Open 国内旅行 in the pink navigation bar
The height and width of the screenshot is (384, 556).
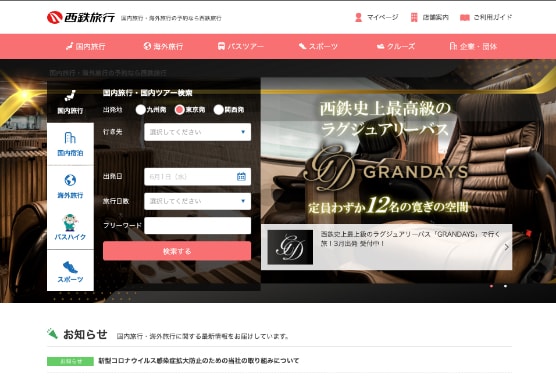(x=86, y=46)
